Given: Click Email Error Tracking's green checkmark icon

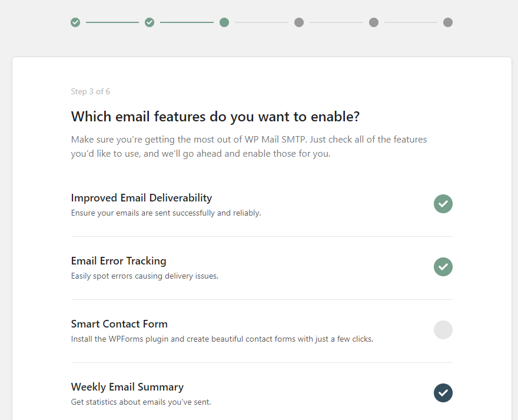Looking at the screenshot, I should click(443, 267).
